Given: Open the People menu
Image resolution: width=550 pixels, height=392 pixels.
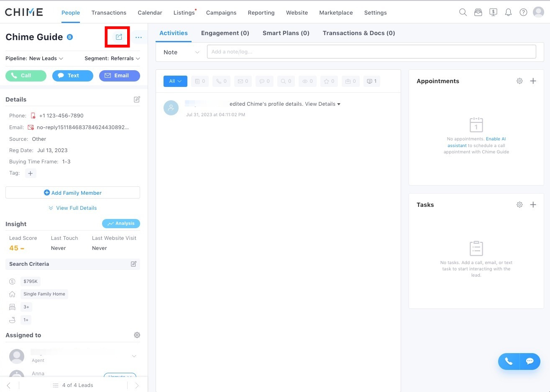Looking at the screenshot, I should pyautogui.click(x=71, y=13).
